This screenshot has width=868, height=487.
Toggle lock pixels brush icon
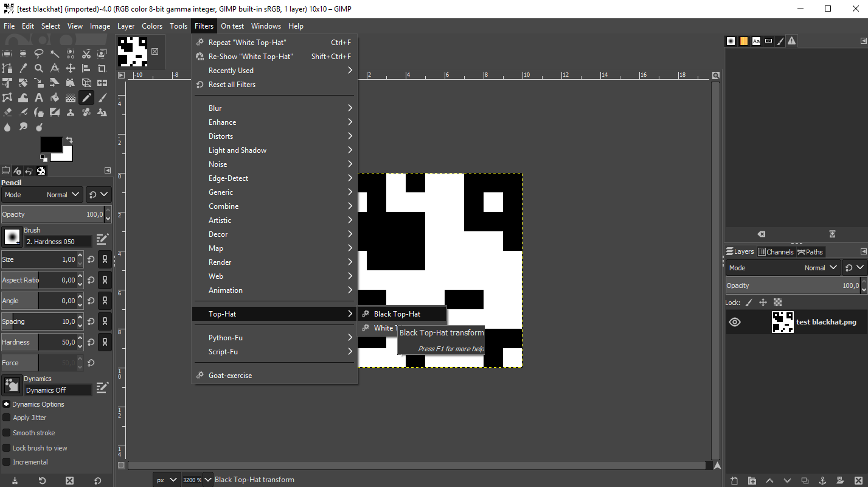pos(749,303)
